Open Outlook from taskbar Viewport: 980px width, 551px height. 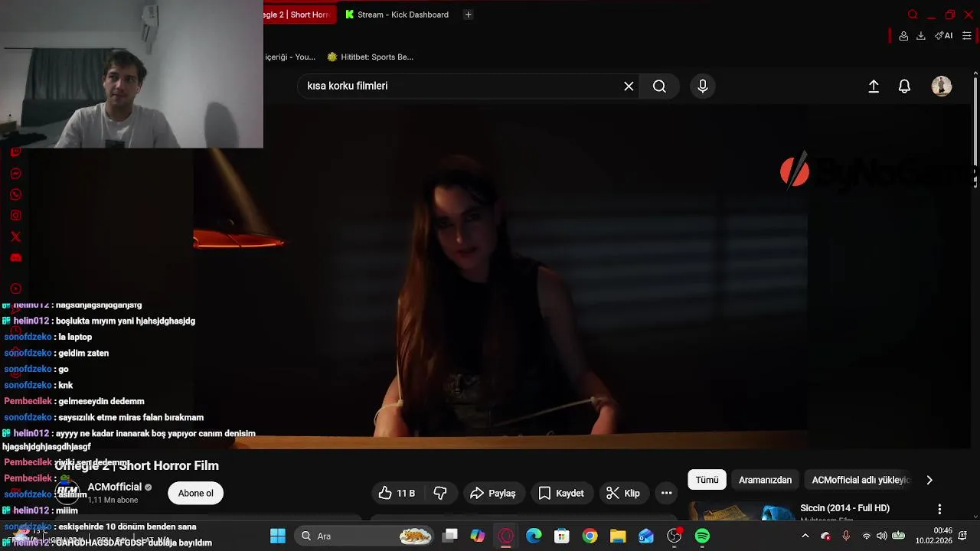[646, 536]
